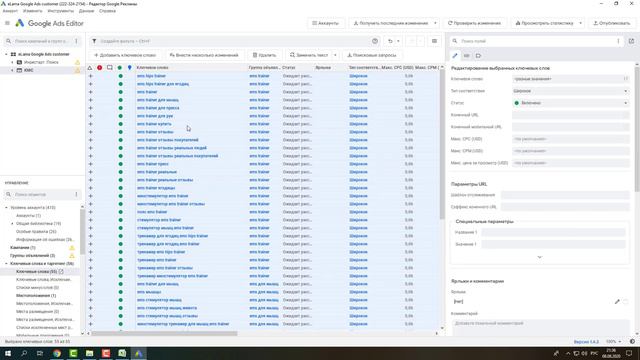Collapse the eLama Google Ads customer tree node
Viewport: 640px width, 360px height.
[6, 54]
